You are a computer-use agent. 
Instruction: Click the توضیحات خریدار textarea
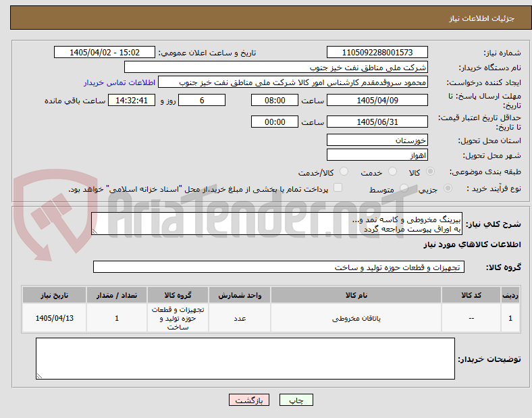coord(245,359)
